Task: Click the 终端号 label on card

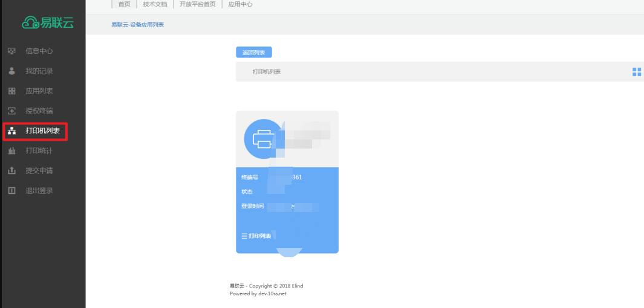Action: click(x=250, y=178)
